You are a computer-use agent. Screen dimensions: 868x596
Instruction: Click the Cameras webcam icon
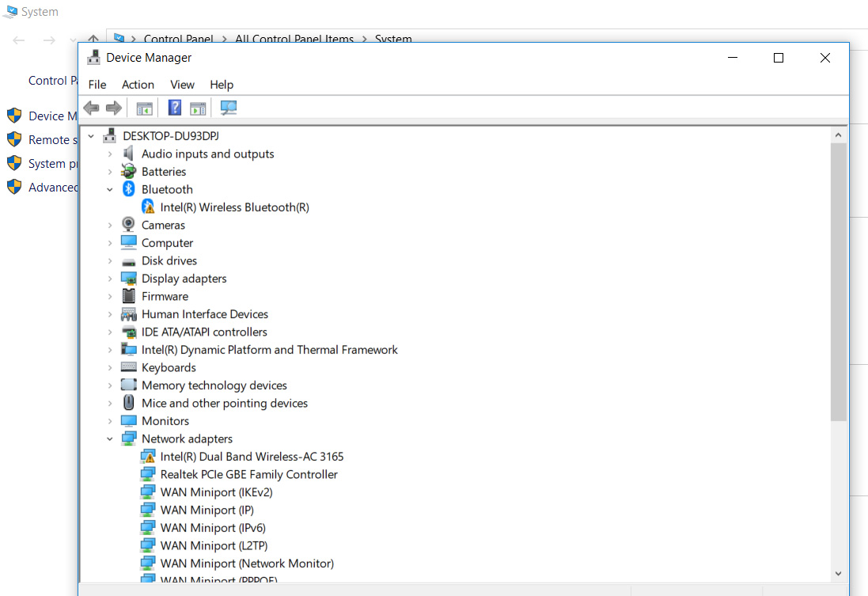pyautogui.click(x=128, y=224)
